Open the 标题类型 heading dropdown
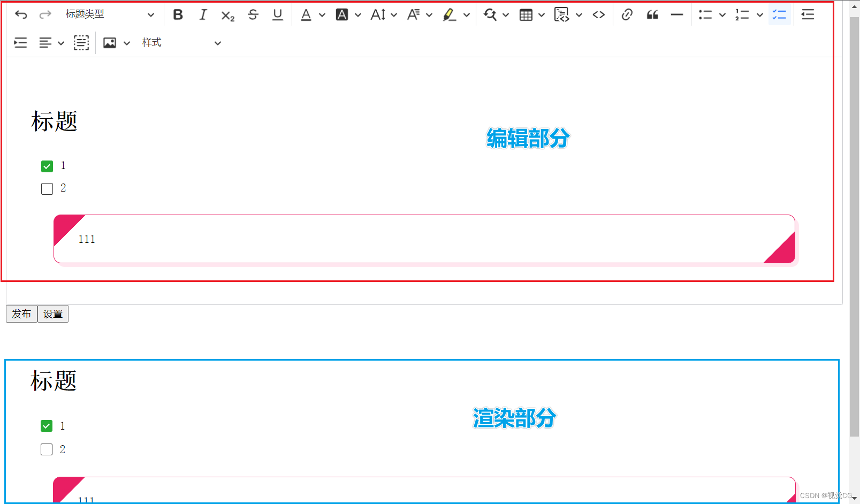 [x=110, y=14]
